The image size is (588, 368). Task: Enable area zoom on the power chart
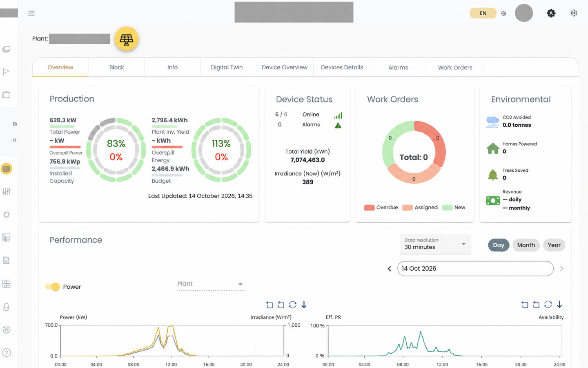point(269,305)
